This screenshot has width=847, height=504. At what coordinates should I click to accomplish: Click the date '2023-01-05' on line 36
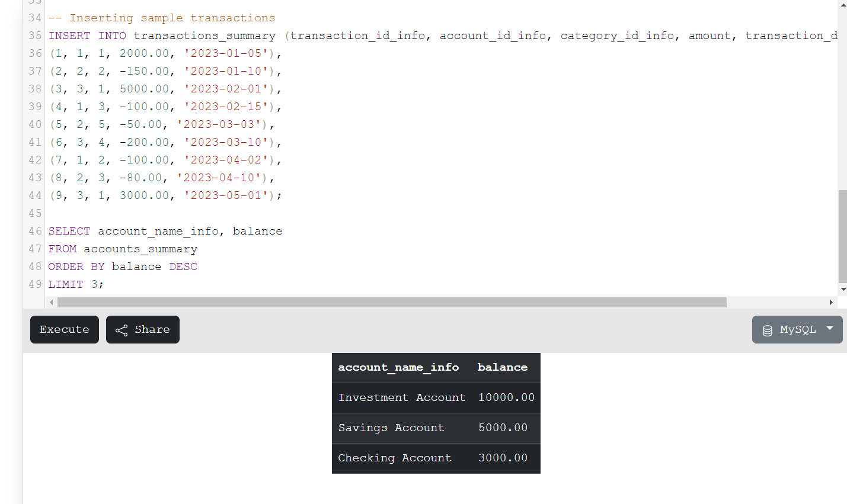tap(226, 53)
